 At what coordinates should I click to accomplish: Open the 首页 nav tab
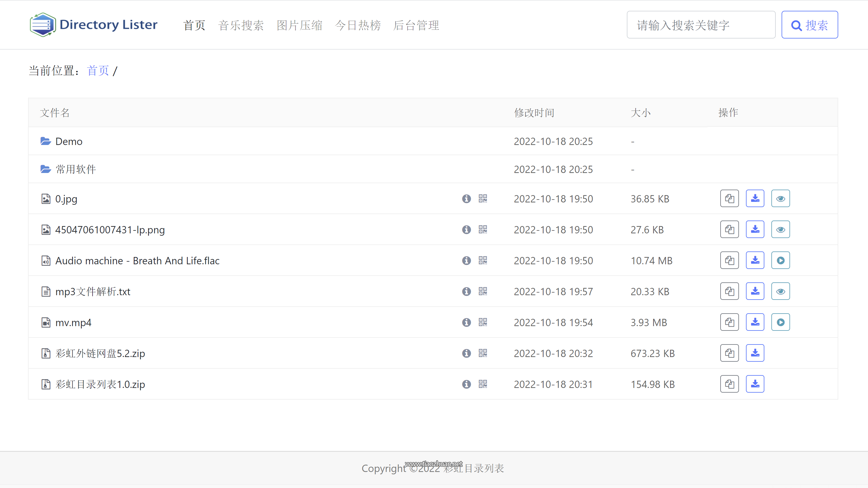[x=194, y=25]
